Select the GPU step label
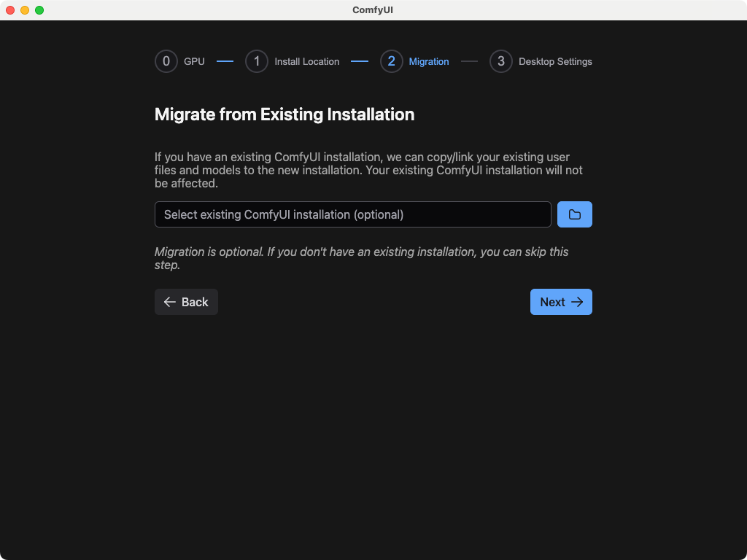 pyautogui.click(x=194, y=61)
